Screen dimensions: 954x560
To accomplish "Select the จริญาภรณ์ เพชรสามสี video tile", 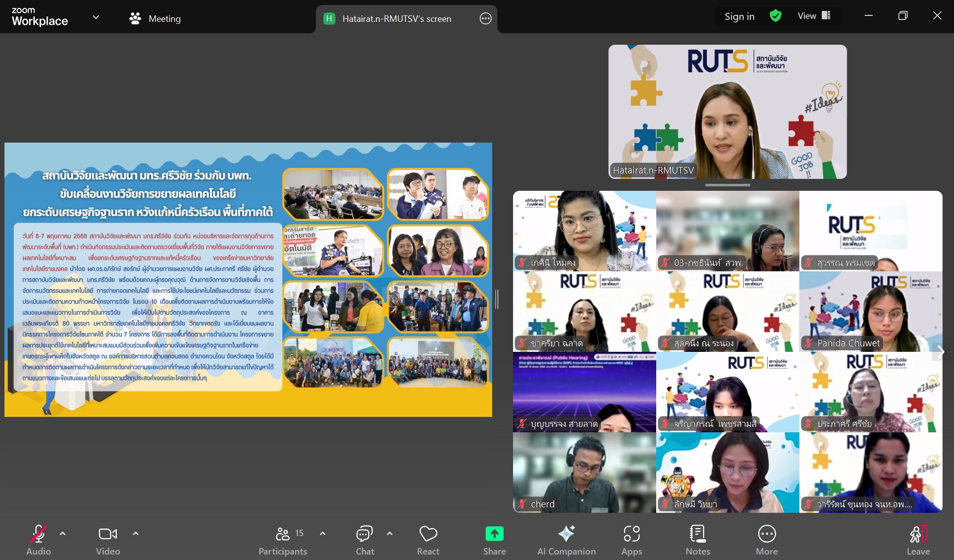I will click(727, 392).
